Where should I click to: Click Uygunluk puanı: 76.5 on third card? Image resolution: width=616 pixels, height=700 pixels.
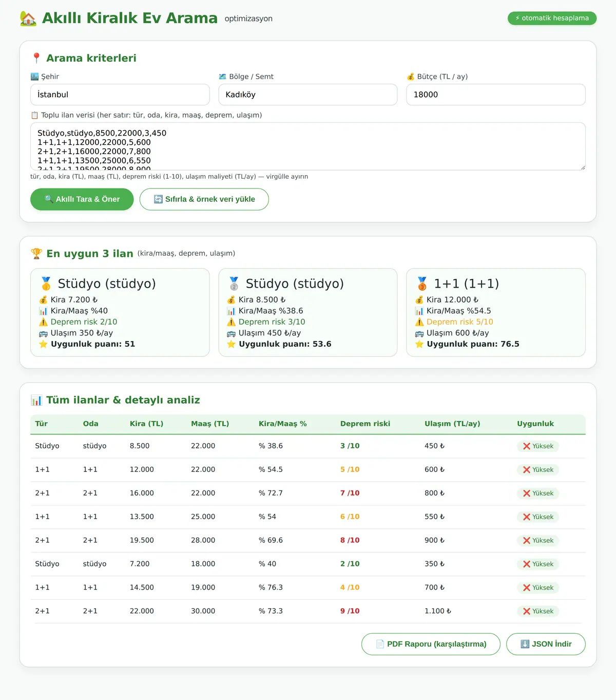tap(473, 344)
